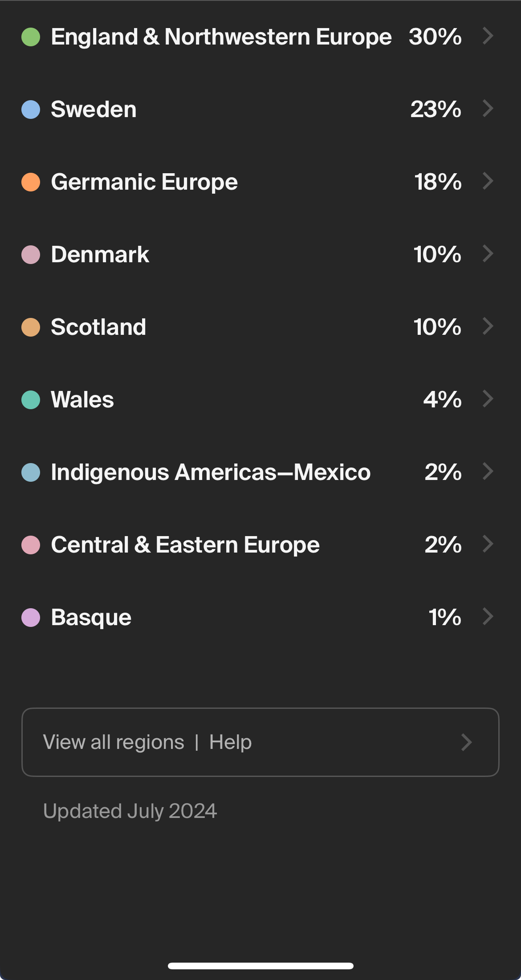
Task: Open the Basque region label
Action: point(91,618)
